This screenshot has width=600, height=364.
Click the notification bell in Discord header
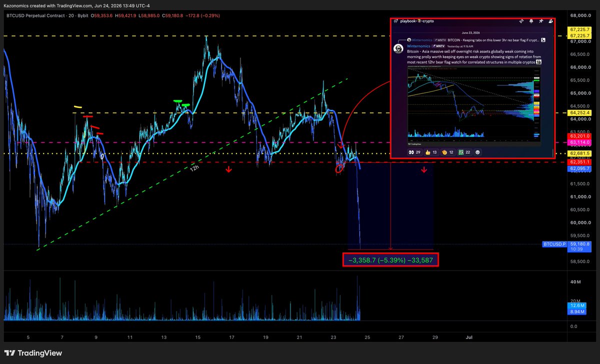tap(530, 21)
